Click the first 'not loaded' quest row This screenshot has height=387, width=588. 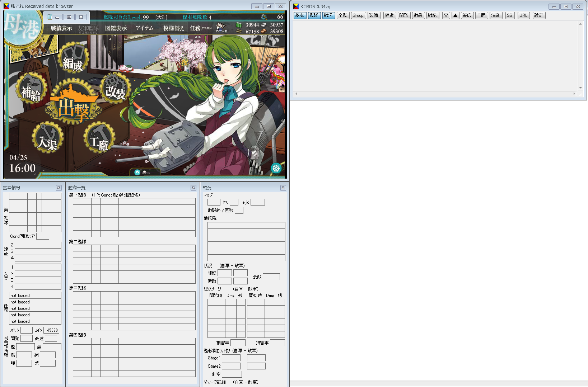[x=35, y=296]
